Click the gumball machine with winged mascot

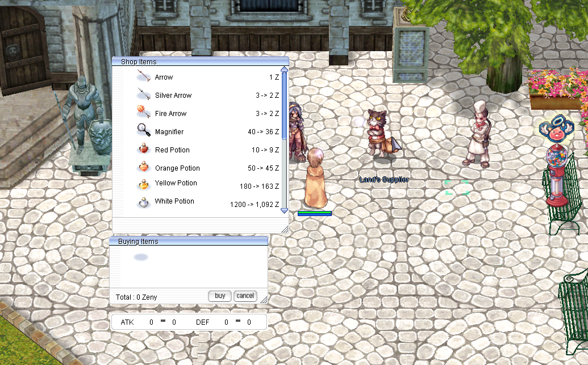coord(557,160)
